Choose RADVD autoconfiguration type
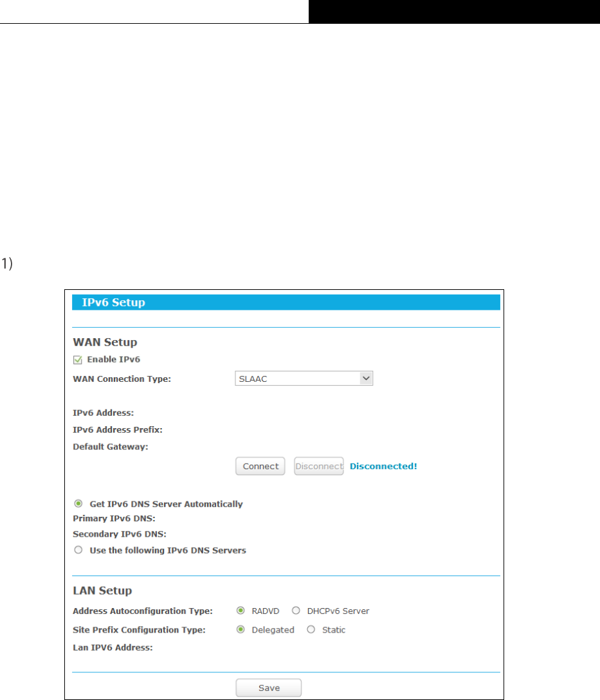Viewport: 600px width, 700px height. (241, 610)
